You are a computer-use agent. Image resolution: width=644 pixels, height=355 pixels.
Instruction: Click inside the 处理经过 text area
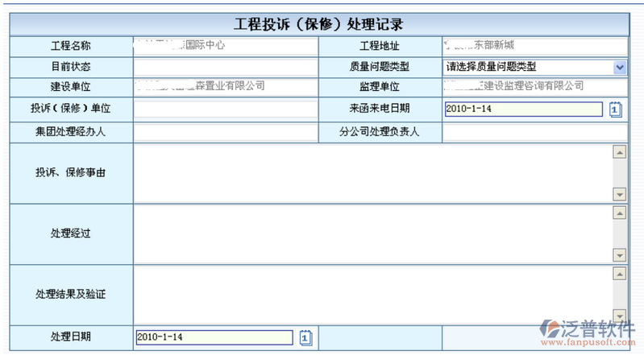372,233
